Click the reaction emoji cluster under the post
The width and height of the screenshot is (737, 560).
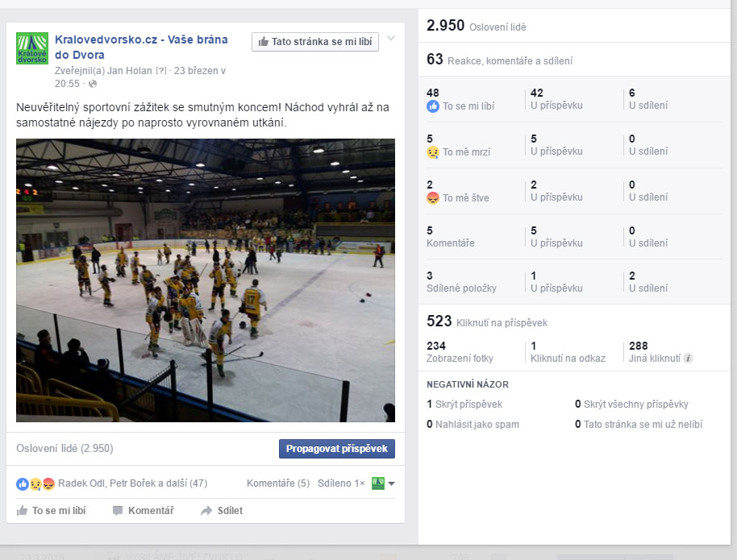(x=35, y=484)
